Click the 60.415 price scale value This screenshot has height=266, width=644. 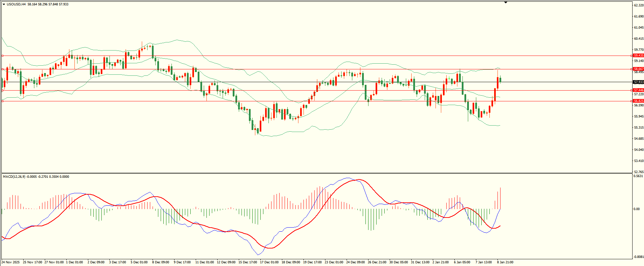coord(639,39)
